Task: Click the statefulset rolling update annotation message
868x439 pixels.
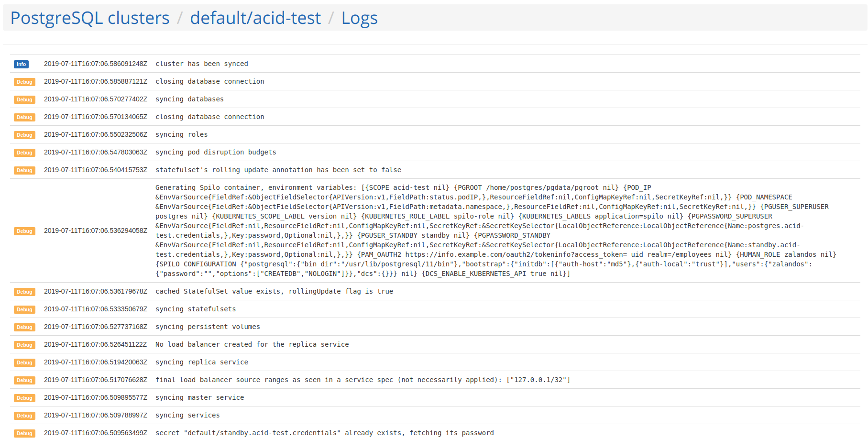Action: (x=278, y=170)
